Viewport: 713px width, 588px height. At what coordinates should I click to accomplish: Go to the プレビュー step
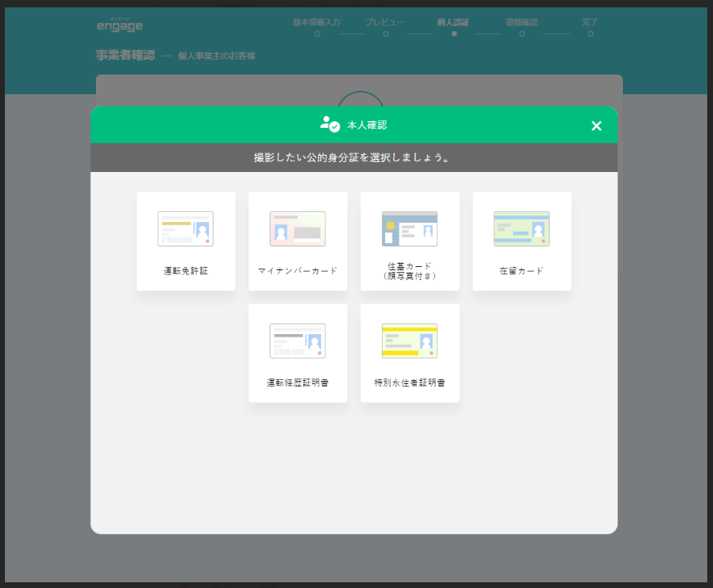click(x=384, y=22)
